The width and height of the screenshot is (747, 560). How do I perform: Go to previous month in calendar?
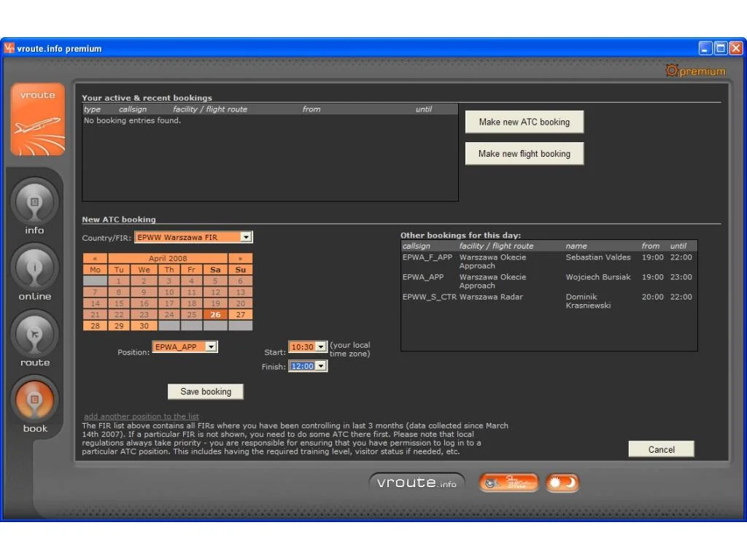coord(95,258)
